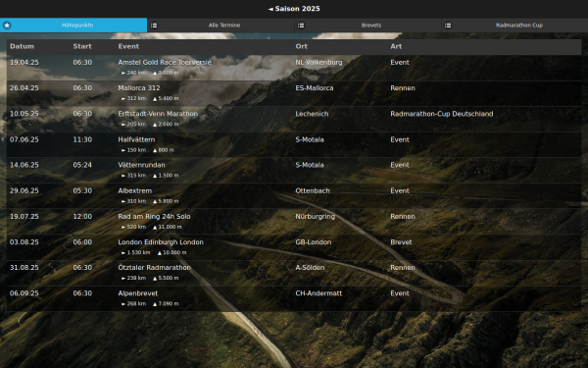Click the date 07.06.25

click(x=24, y=139)
